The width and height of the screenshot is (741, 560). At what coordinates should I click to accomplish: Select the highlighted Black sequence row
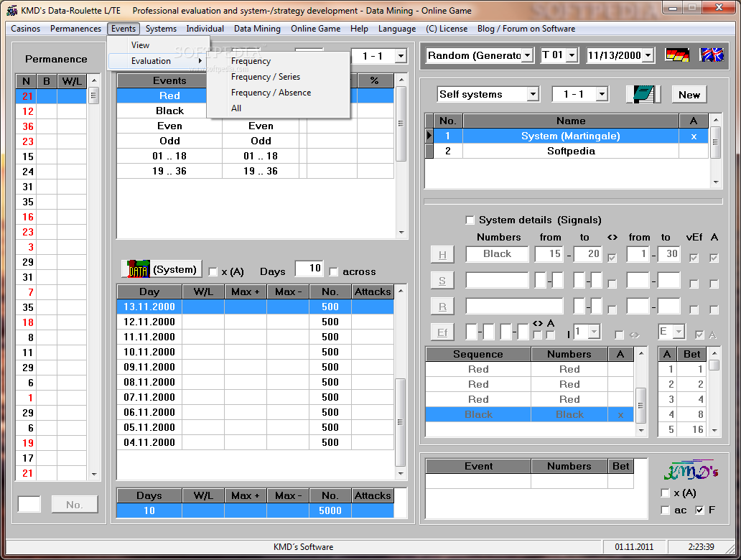tap(529, 414)
